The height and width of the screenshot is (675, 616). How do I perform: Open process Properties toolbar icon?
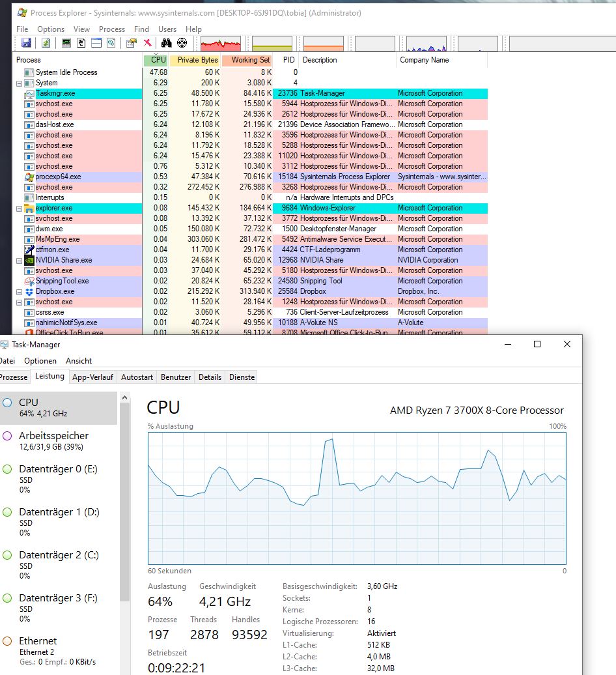coord(132,42)
